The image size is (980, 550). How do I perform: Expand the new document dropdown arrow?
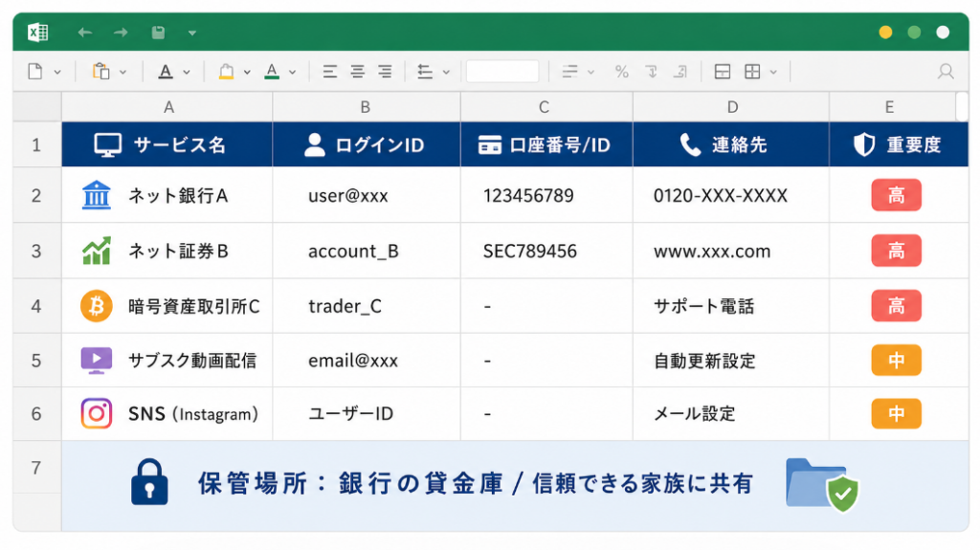pos(57,73)
